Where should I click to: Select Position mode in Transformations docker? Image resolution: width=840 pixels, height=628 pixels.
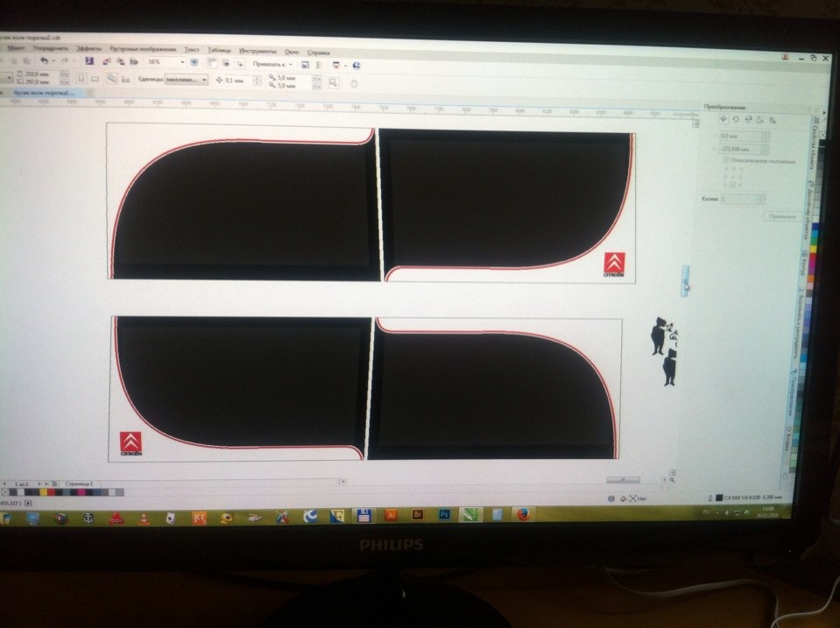[724, 119]
